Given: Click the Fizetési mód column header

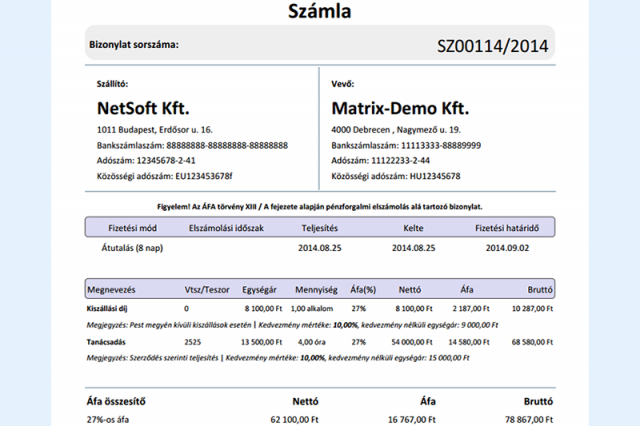Looking at the screenshot, I should pos(134,226).
